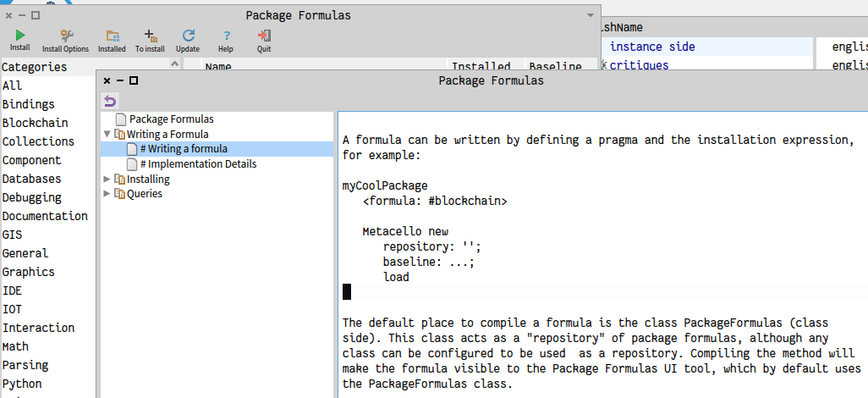Screen dimensions: 868x398
Task: Choose the Graphics category in list
Action: pyautogui.click(x=29, y=272)
